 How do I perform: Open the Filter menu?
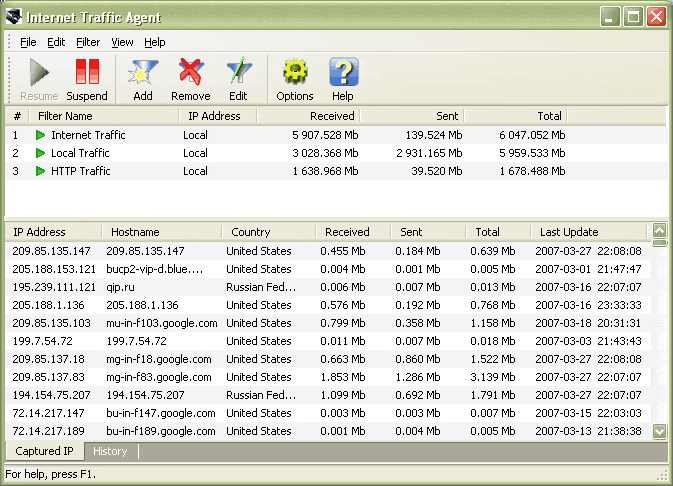point(88,42)
